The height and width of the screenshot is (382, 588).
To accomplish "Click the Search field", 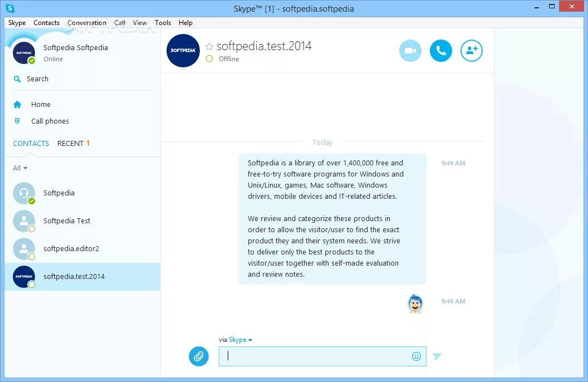I will tap(82, 79).
